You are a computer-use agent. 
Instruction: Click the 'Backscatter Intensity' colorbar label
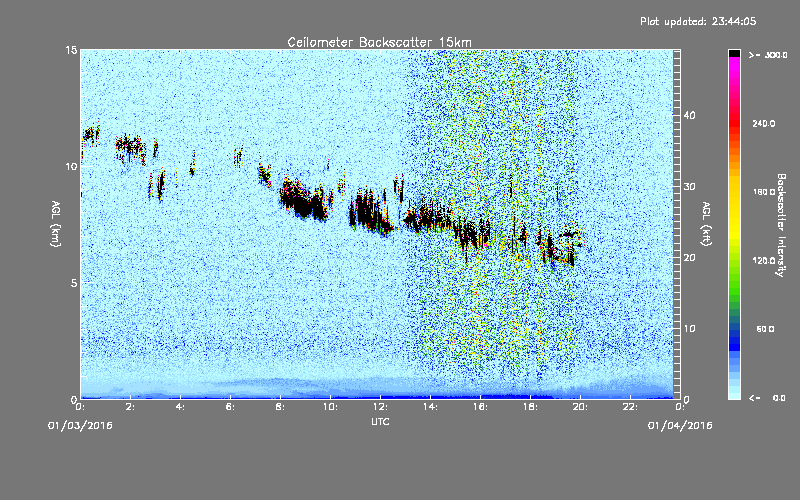(x=781, y=225)
